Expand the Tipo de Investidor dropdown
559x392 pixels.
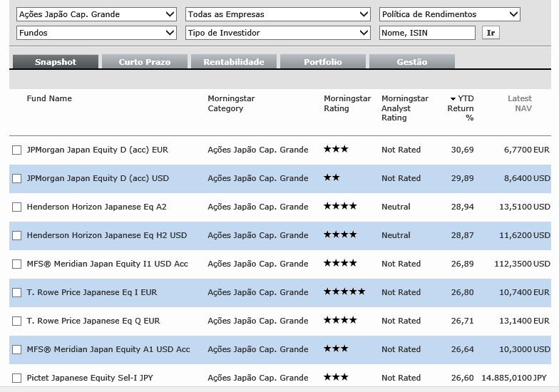[x=278, y=33]
